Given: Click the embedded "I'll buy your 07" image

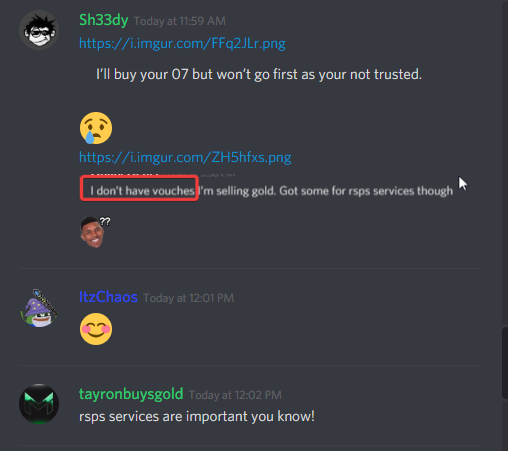Looking at the screenshot, I should [x=259, y=74].
